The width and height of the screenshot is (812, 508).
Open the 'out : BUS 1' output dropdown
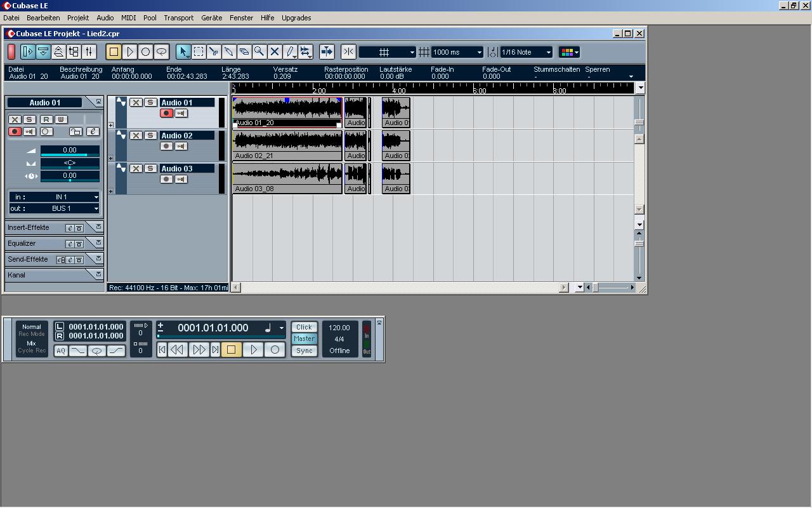[54, 208]
